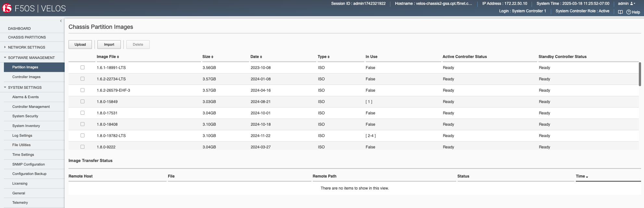The image size is (644, 208).
Task: Open Controller Management
Action: tap(31, 107)
